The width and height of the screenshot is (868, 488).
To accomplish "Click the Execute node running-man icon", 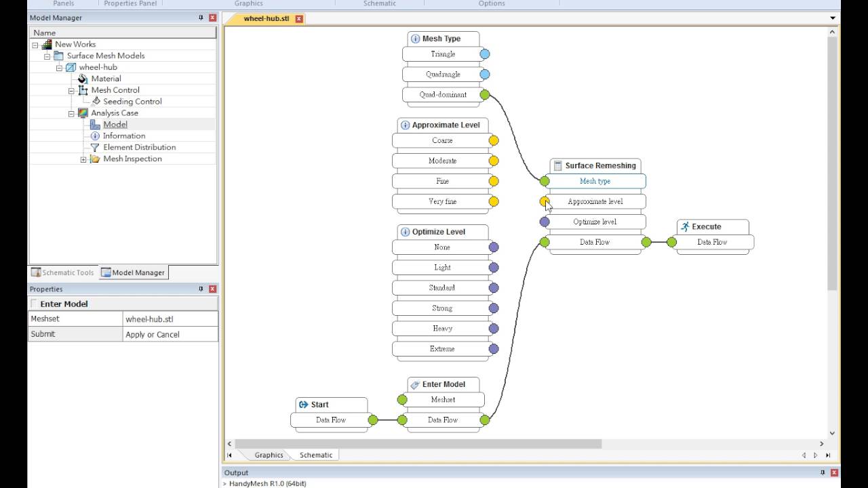I will point(685,226).
